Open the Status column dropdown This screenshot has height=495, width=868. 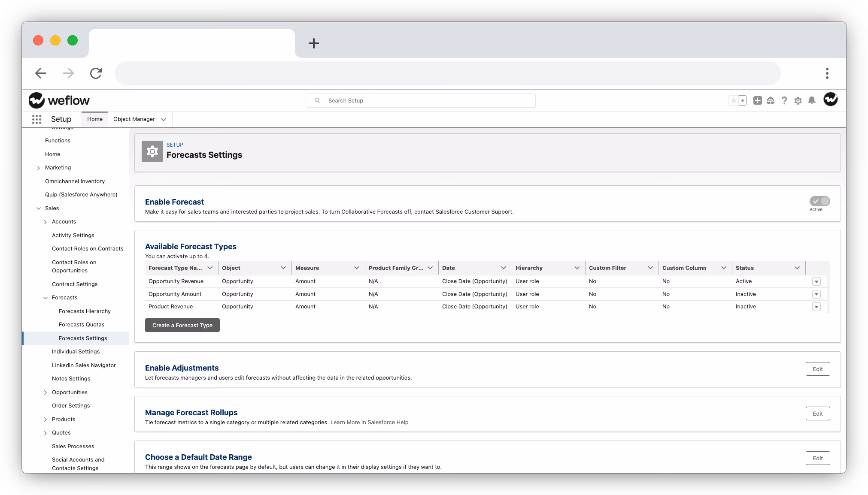(x=798, y=267)
